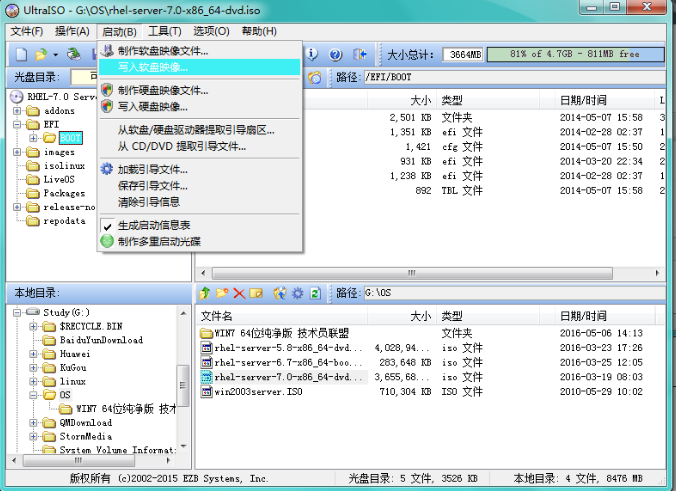
Task: Click the rhel-server-5.8 iso file icon
Action: tap(207, 348)
